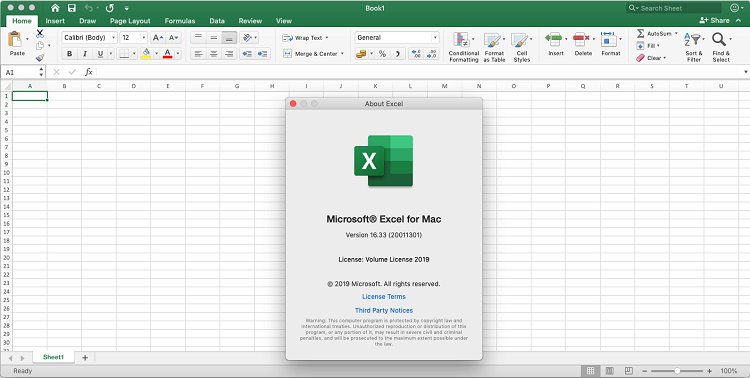Switch to Normal view in status bar

tap(590, 371)
